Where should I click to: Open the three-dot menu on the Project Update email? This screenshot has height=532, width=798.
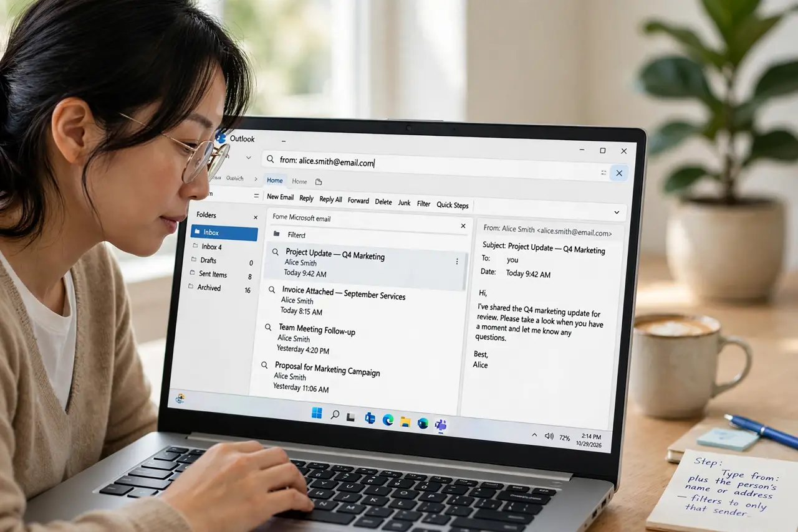(x=457, y=262)
